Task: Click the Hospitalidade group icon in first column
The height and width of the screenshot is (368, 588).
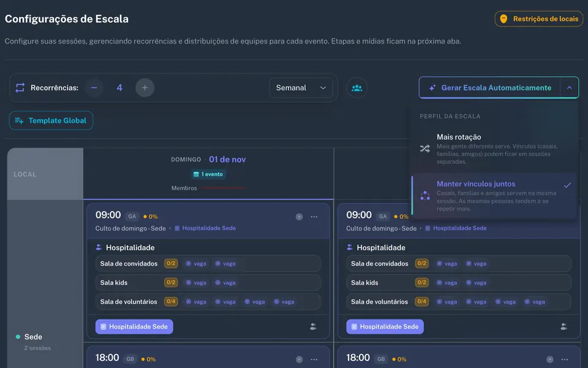Action: point(99,247)
